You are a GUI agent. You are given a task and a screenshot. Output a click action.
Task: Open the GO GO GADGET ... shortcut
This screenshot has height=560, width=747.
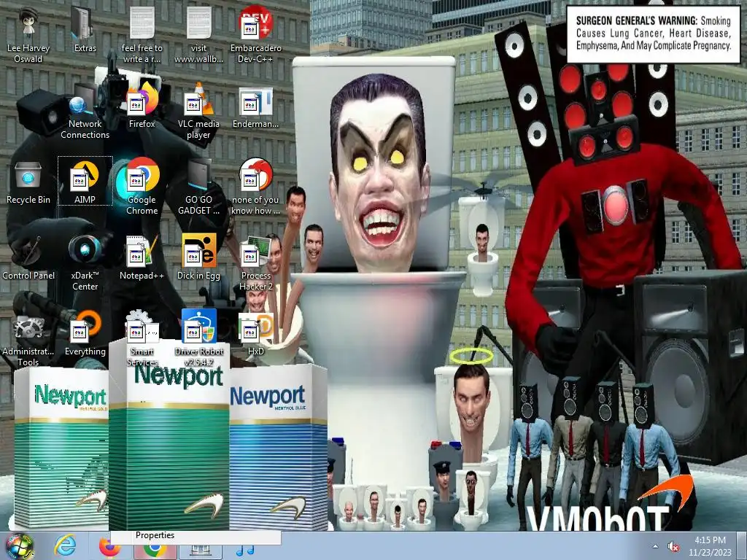[x=198, y=186]
